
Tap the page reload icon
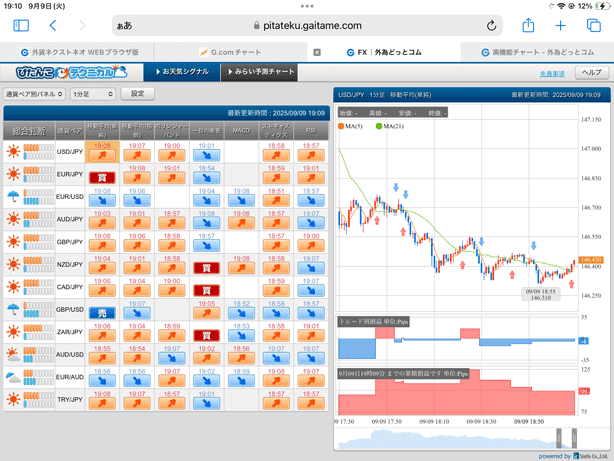pyautogui.click(x=492, y=26)
